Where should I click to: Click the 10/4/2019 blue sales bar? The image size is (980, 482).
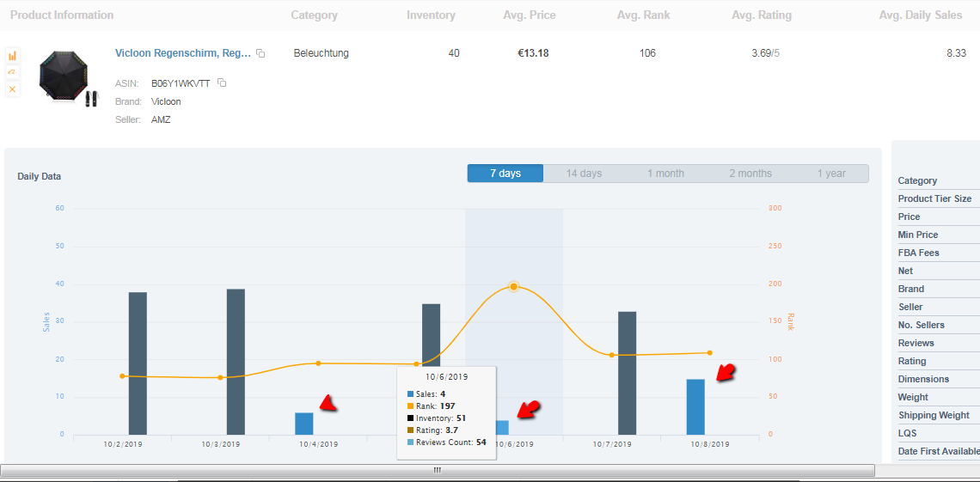pos(303,424)
